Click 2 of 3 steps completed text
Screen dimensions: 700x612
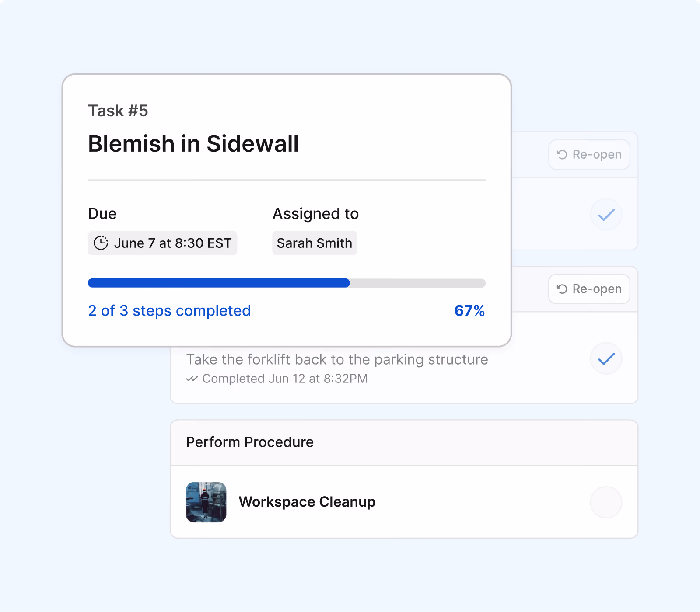pyautogui.click(x=169, y=311)
